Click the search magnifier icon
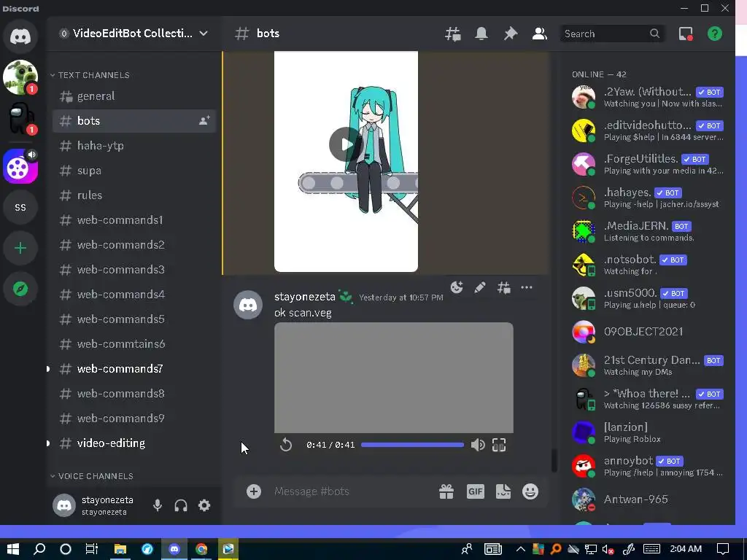This screenshot has width=747, height=560. click(x=654, y=34)
